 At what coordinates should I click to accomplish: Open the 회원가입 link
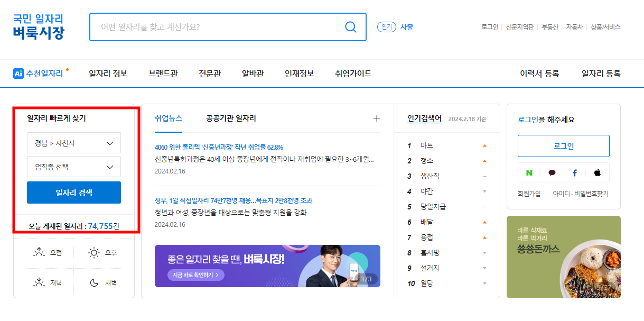click(529, 194)
